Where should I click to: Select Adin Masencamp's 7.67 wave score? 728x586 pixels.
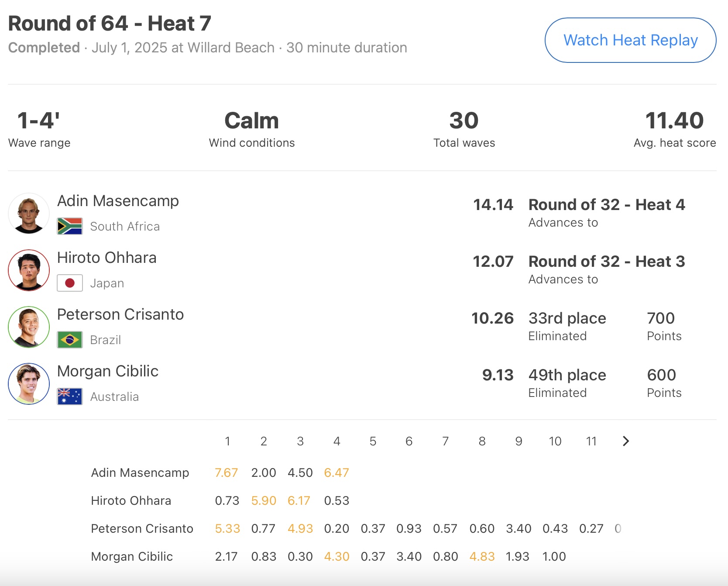226,472
